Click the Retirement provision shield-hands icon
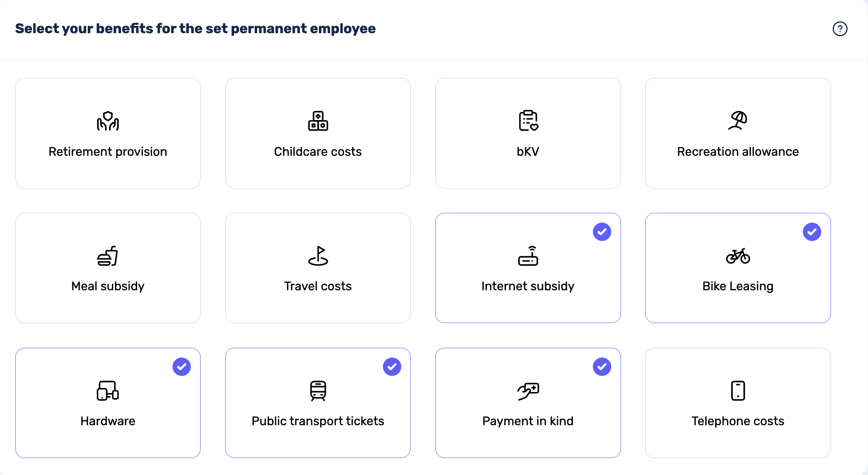This screenshot has width=868, height=475. pos(108,121)
